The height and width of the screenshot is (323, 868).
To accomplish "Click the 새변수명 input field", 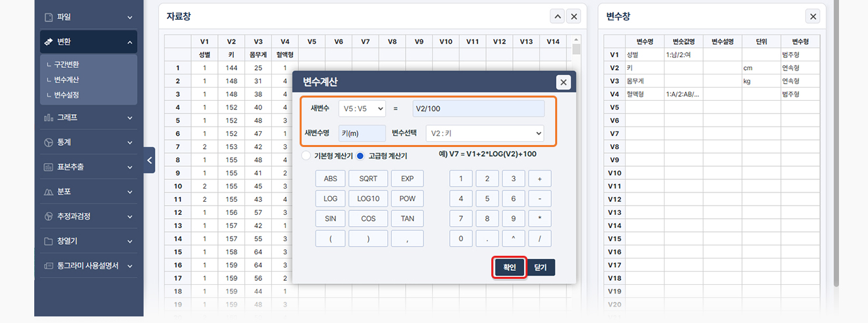I will click(x=362, y=134).
